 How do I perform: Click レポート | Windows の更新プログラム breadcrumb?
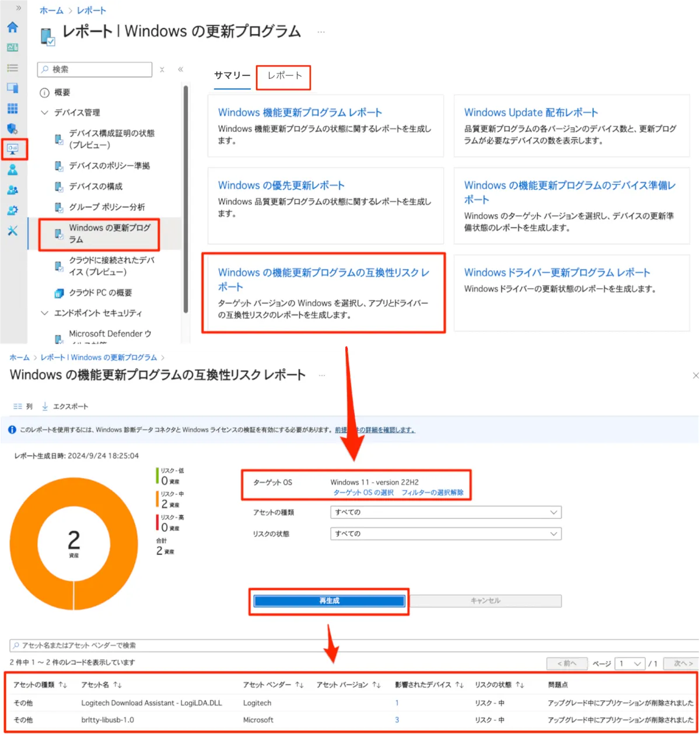tap(99, 358)
